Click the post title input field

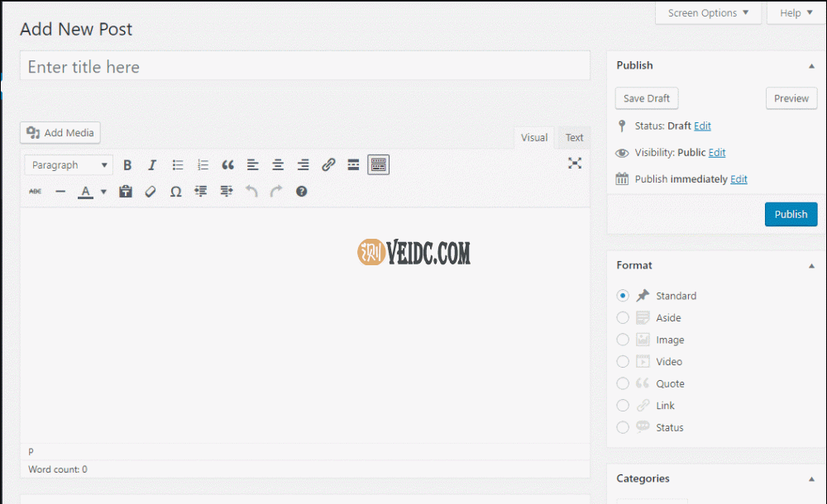pyautogui.click(x=305, y=67)
